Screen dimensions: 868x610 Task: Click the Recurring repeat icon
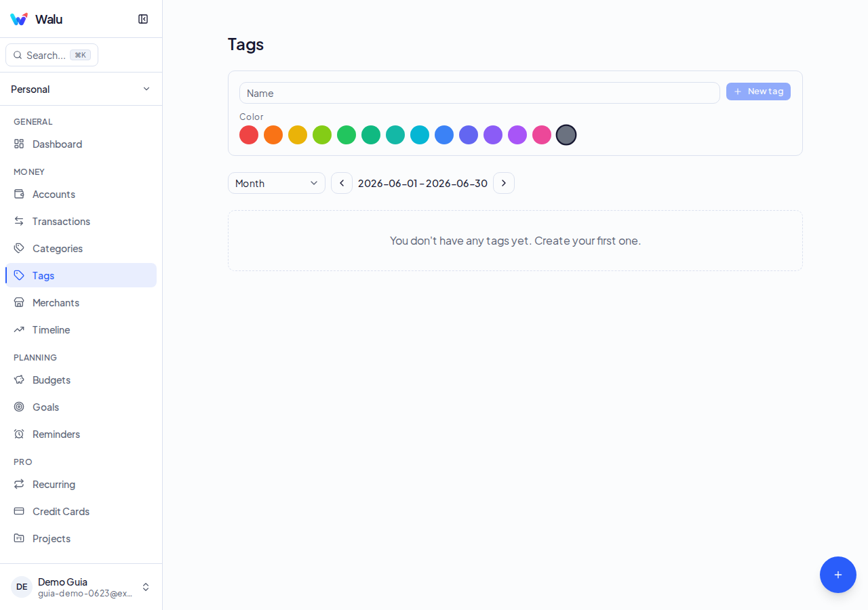point(19,484)
